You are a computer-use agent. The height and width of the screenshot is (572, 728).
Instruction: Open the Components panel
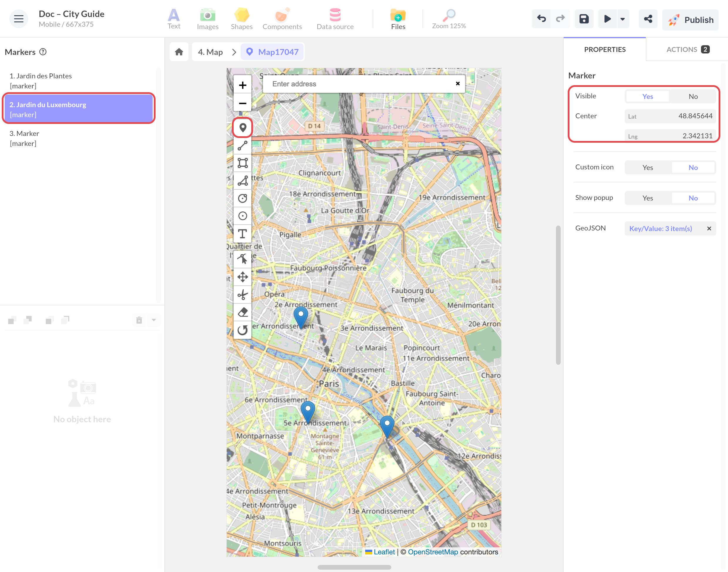click(x=282, y=19)
